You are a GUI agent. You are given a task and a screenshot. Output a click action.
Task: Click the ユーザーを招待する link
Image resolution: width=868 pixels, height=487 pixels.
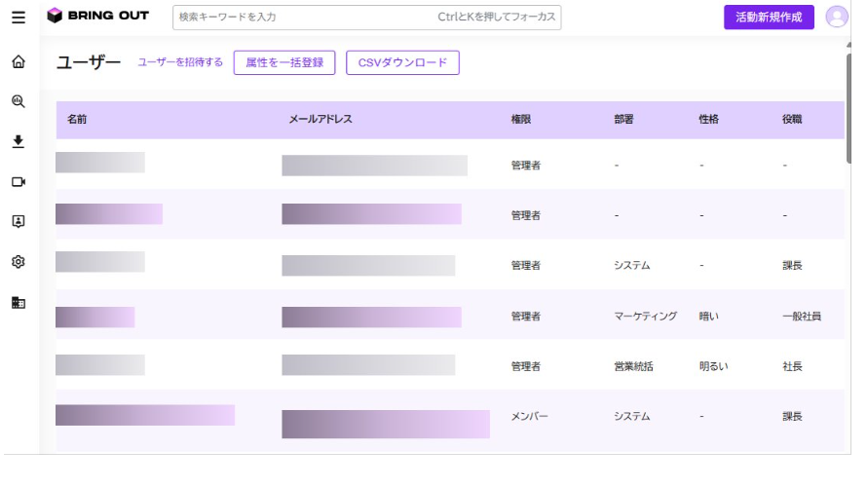180,62
